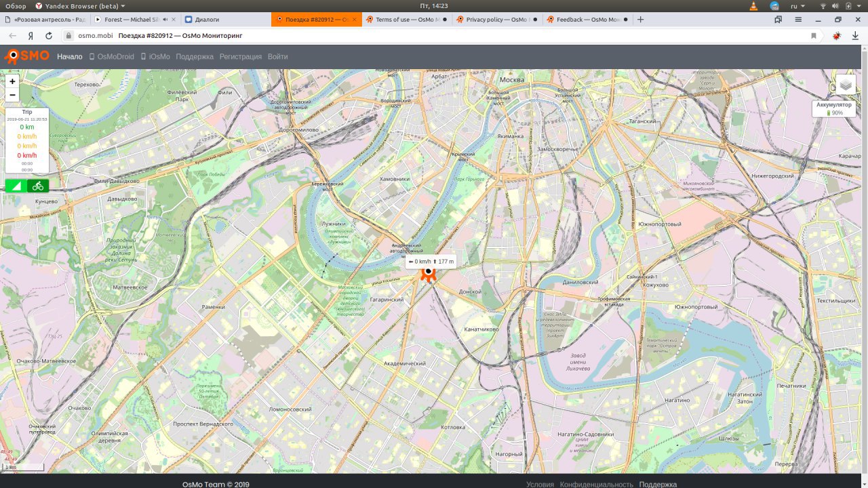Switch to the Розовая антресоль tab
Viewport: 868px width, 488px height.
pyautogui.click(x=45, y=20)
